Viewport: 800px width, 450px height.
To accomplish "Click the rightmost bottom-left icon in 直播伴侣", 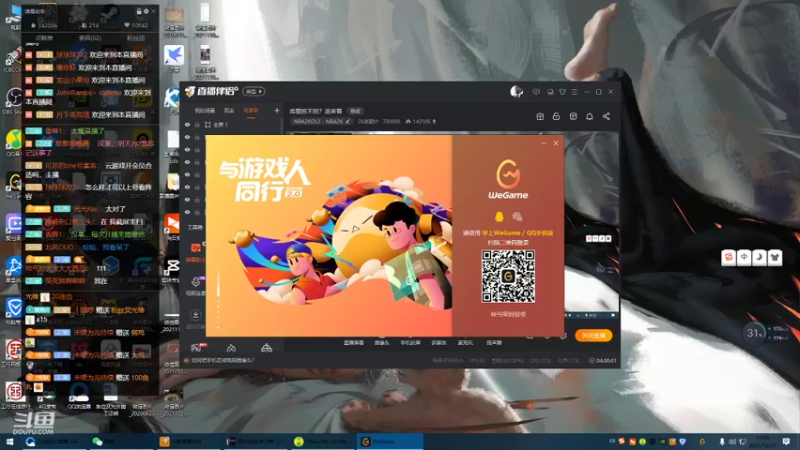I will [x=266, y=348].
